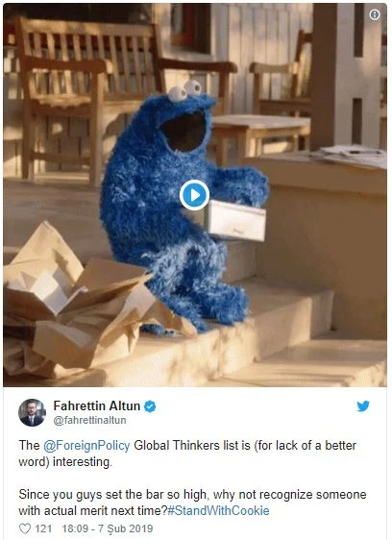Follow the #StandWithCookie hashtag
This screenshot has height=540, width=392.
(218, 510)
